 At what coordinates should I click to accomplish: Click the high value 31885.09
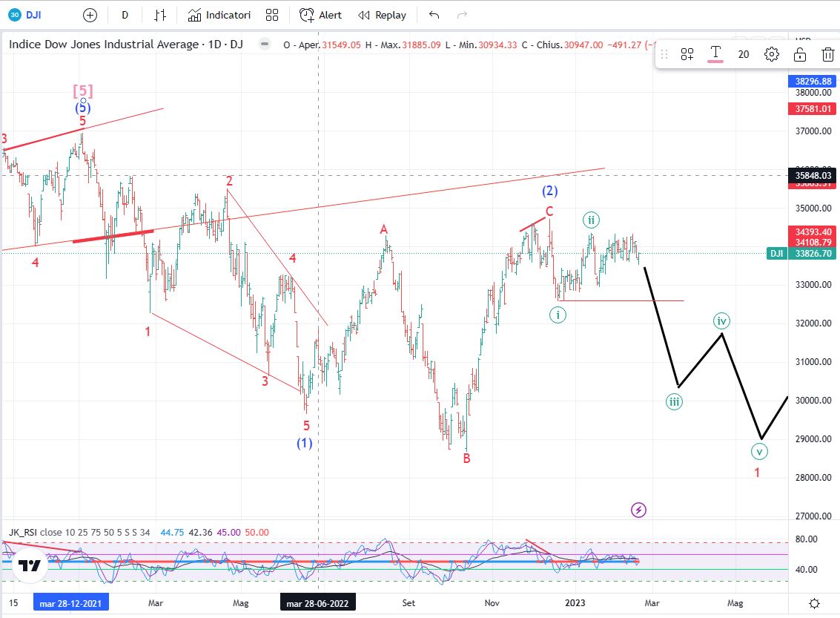[421, 45]
